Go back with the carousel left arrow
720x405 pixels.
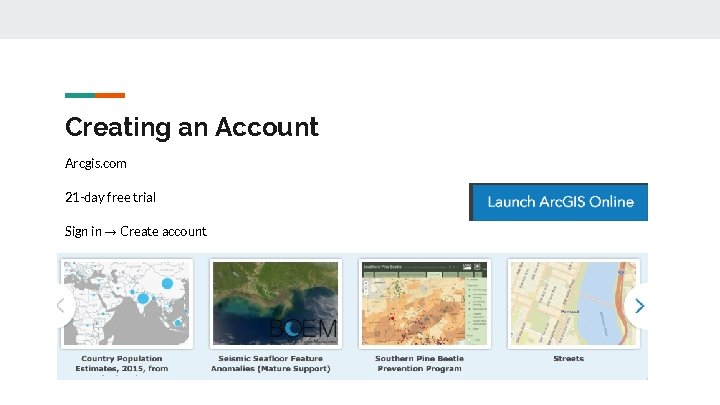coord(62,306)
